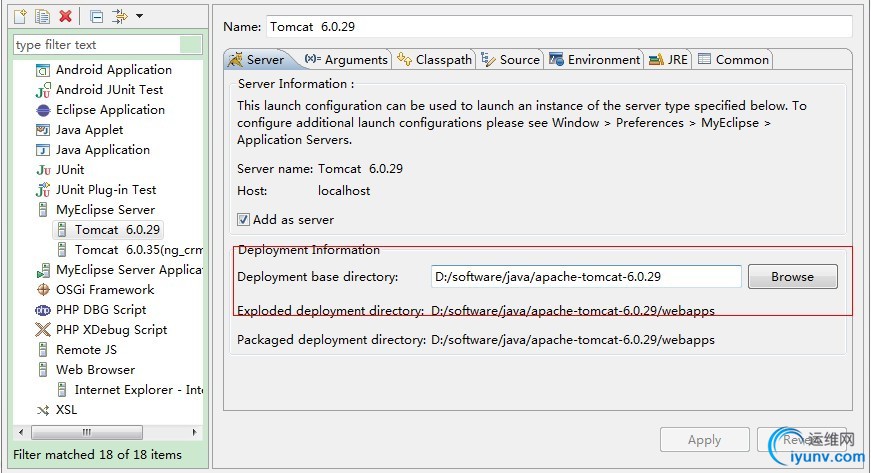
Task: Switch to the Common tab
Action: point(733,59)
